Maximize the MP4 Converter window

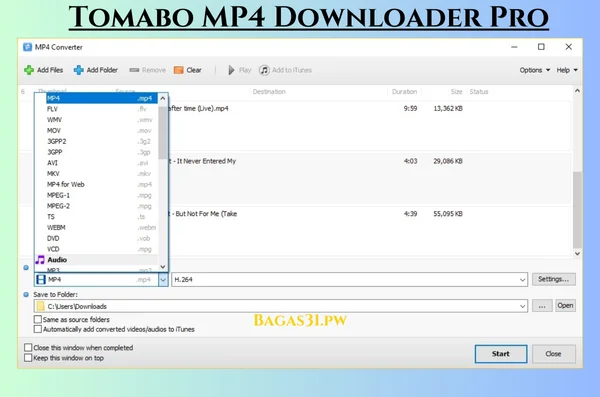(x=541, y=47)
